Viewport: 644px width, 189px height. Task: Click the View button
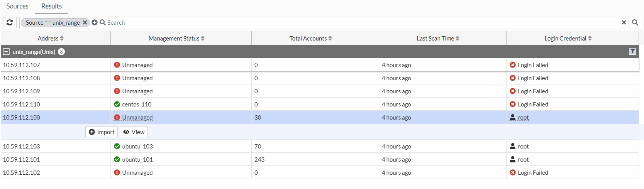click(x=134, y=132)
